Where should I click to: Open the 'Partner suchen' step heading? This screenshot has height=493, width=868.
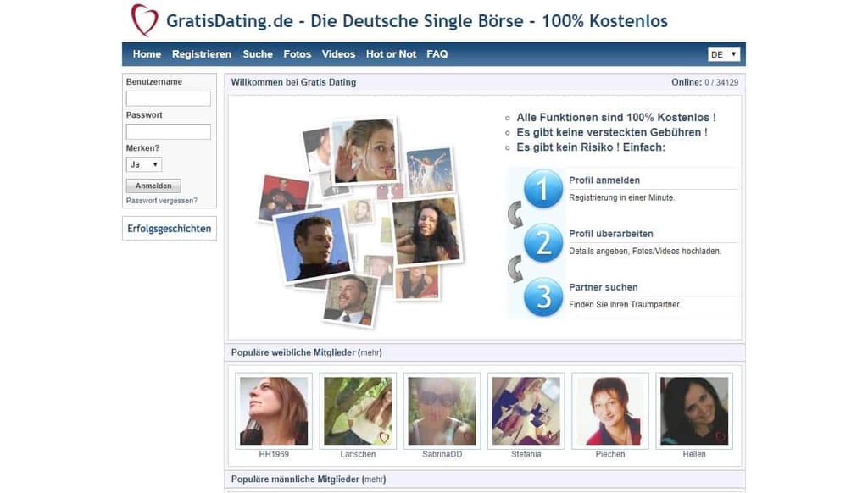(604, 288)
